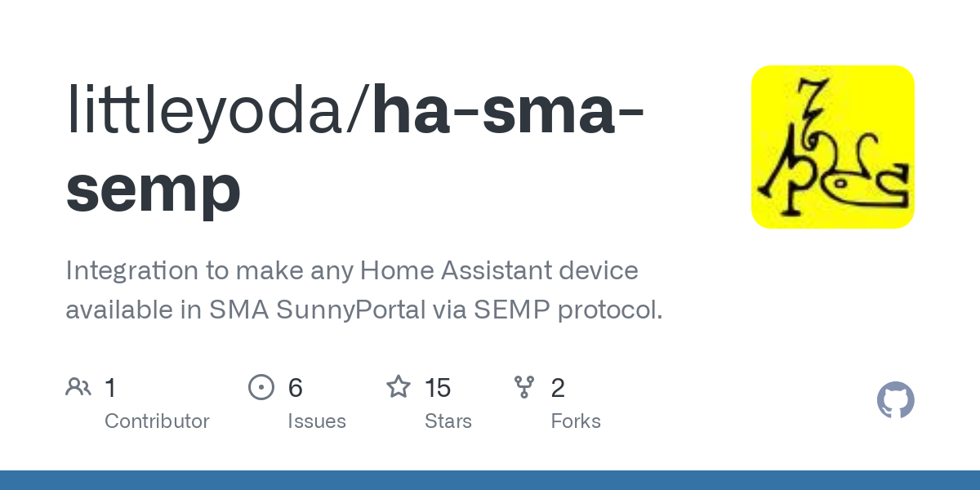Click the description line starting with Integration
Viewport: 980px width, 490px height.
coord(351,270)
